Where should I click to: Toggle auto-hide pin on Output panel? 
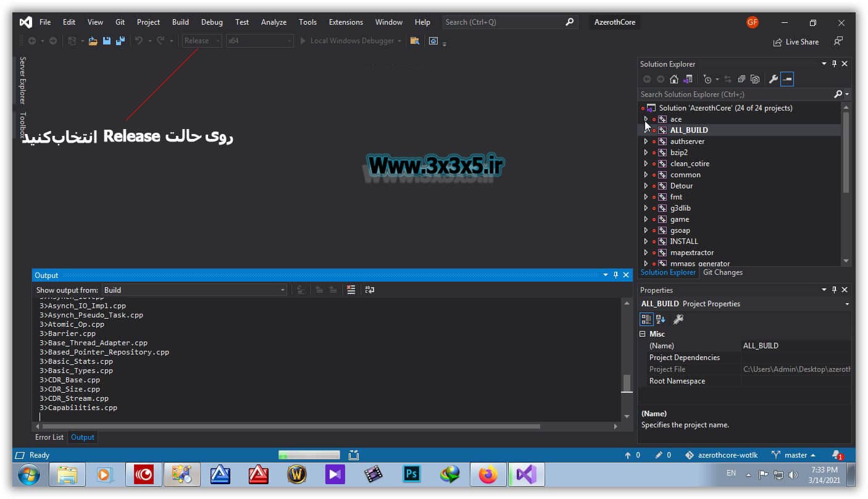click(x=616, y=275)
